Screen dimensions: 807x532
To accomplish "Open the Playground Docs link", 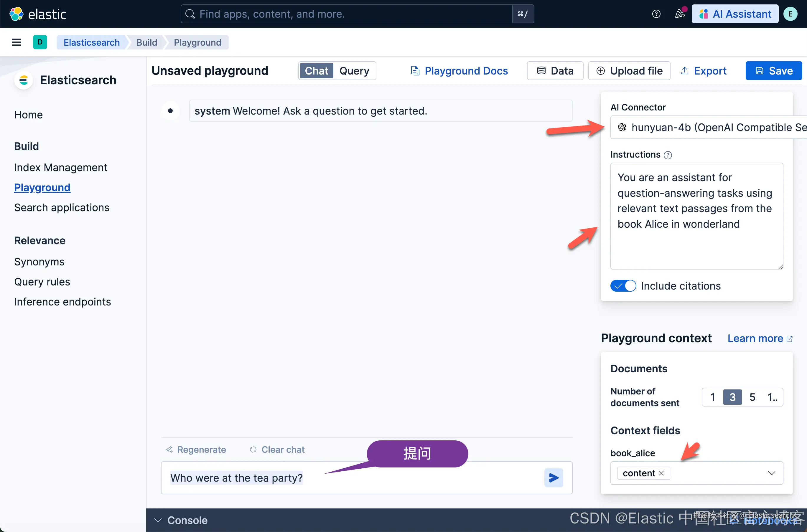I will pos(459,71).
